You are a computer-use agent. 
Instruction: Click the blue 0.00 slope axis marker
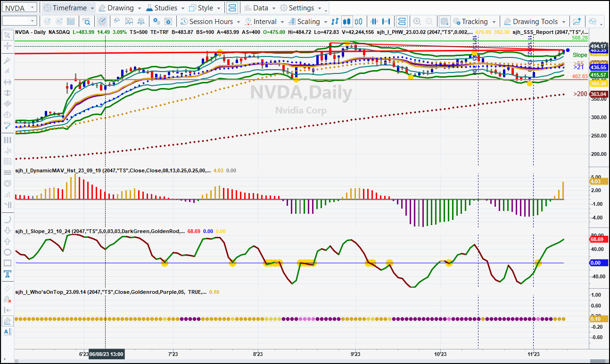pos(598,263)
